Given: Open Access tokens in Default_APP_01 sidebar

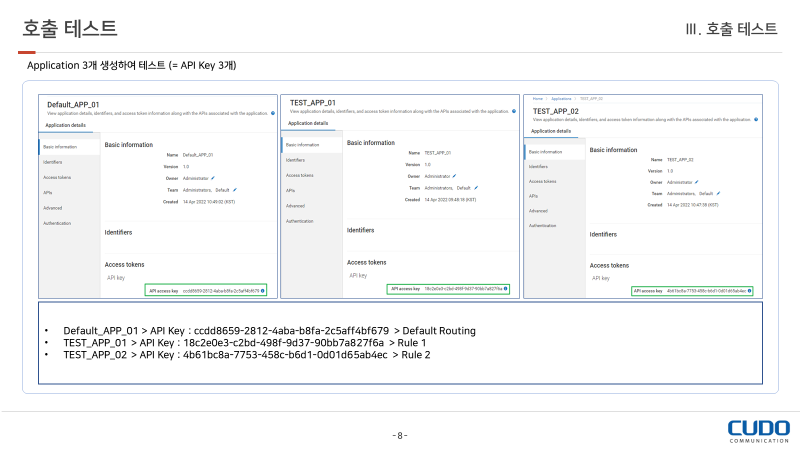Looking at the screenshot, I should coord(57,176).
